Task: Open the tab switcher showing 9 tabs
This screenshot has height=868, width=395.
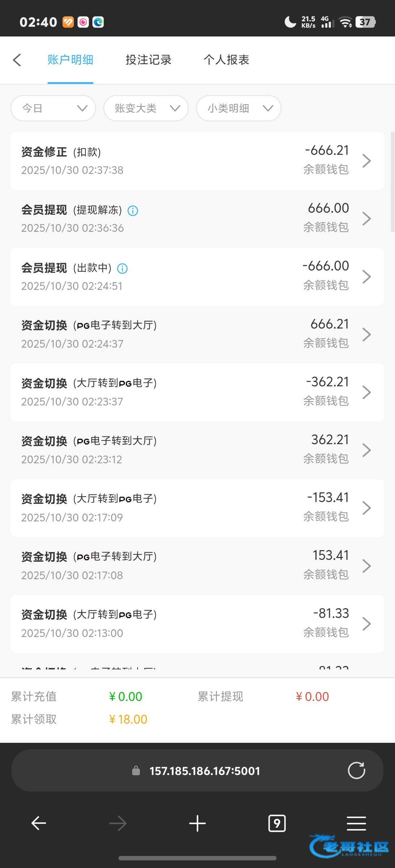Action: (277, 824)
